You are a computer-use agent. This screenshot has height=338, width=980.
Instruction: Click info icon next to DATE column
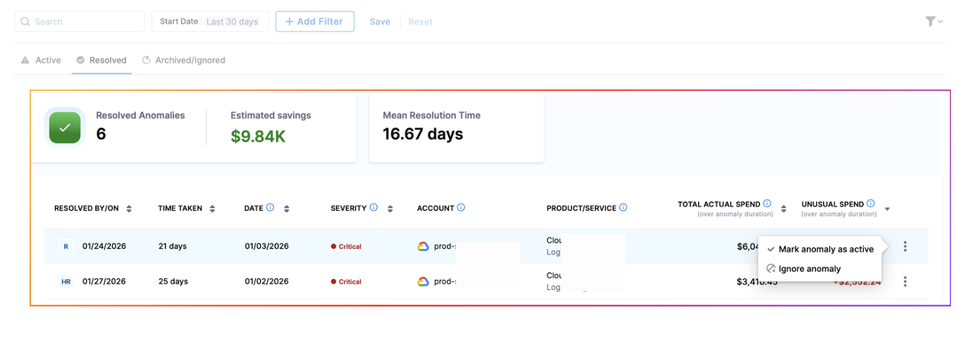click(270, 207)
